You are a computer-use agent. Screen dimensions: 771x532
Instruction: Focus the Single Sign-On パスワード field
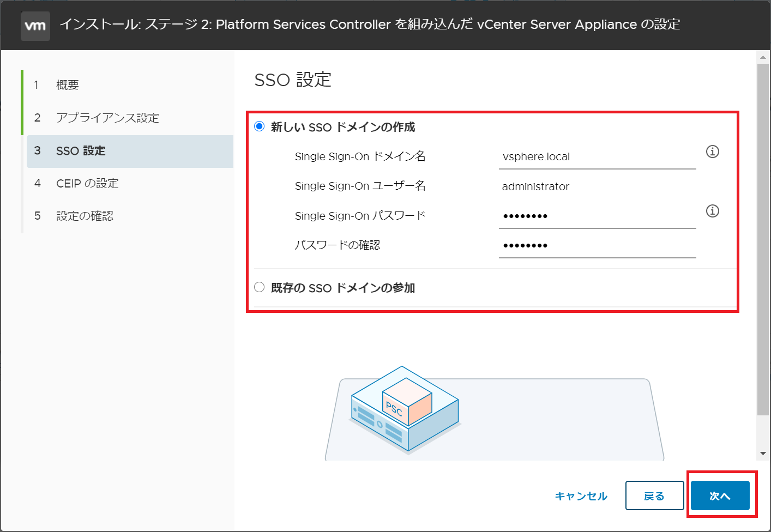click(x=598, y=216)
